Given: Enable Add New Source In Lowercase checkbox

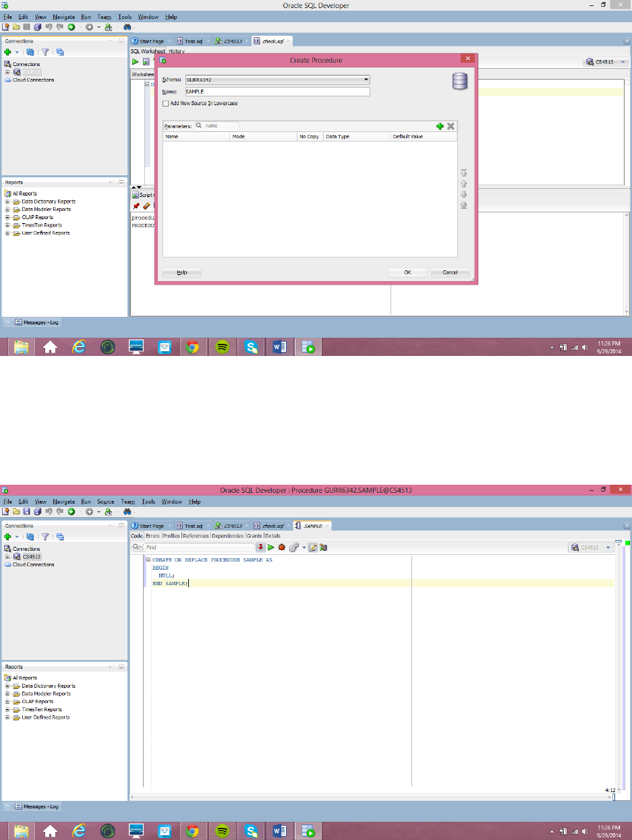Looking at the screenshot, I should click(166, 103).
